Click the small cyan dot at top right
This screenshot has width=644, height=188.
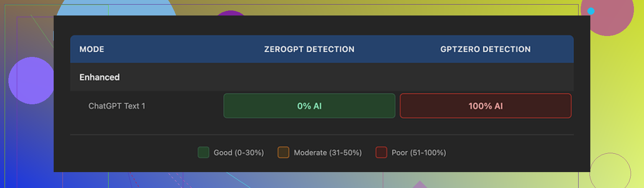(x=591, y=11)
